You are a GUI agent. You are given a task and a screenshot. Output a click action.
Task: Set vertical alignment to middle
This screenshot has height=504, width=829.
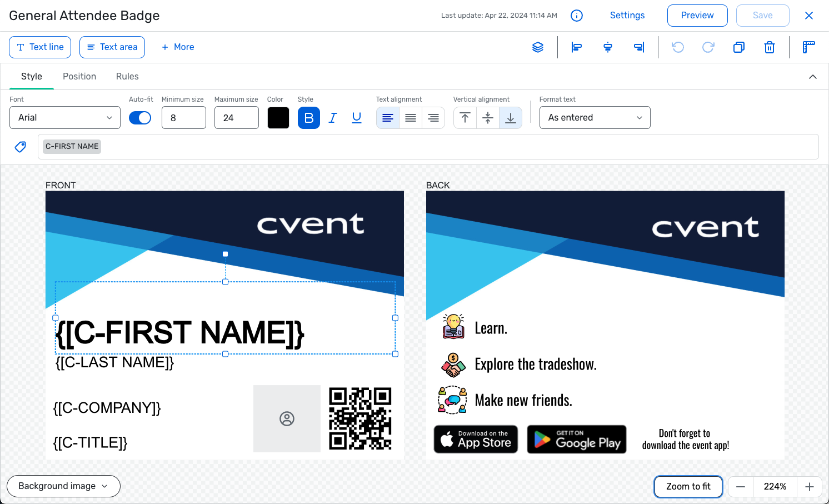[488, 118]
